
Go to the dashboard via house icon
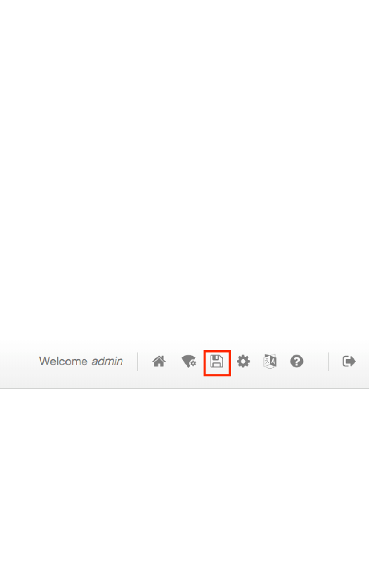point(159,362)
